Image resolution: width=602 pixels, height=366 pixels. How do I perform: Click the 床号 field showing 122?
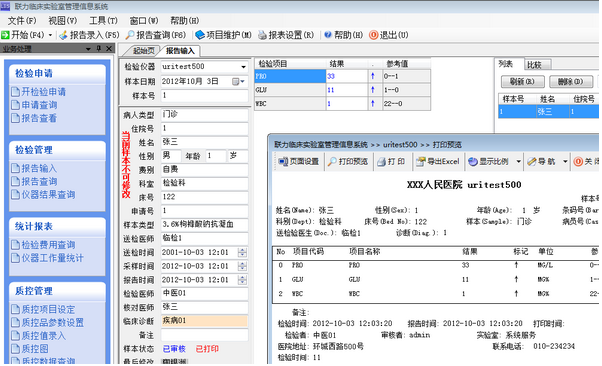point(204,197)
